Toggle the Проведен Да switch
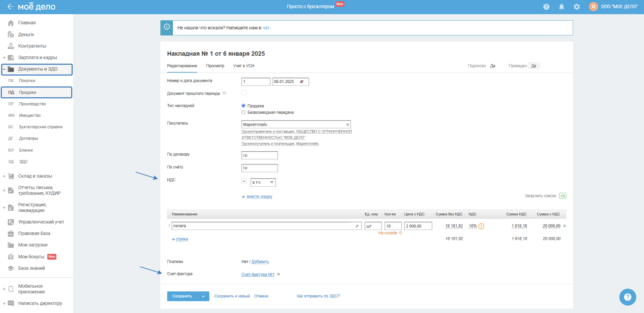The width and height of the screenshot is (644, 313). pos(534,66)
